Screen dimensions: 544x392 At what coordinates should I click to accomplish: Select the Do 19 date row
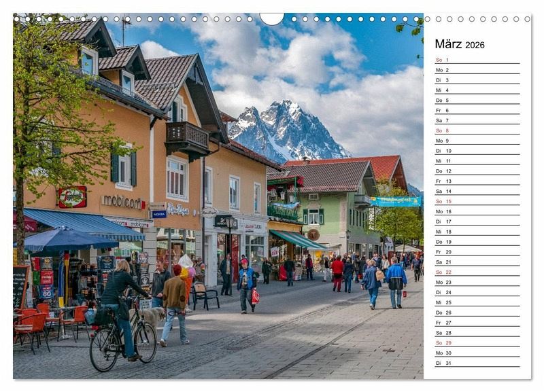[x=477, y=242]
